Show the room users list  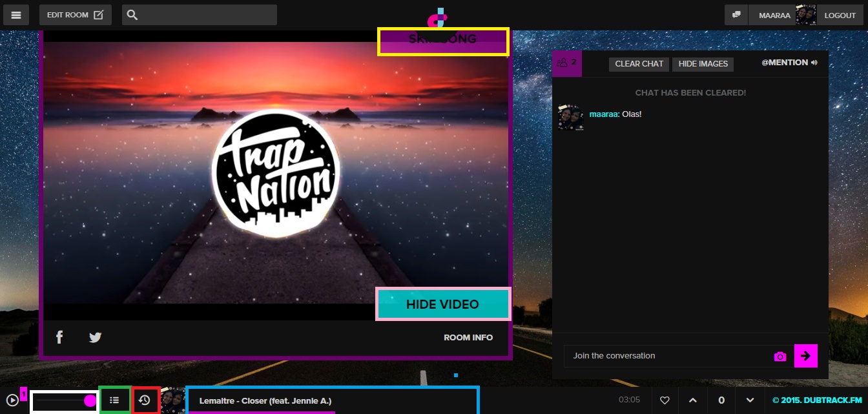point(566,63)
